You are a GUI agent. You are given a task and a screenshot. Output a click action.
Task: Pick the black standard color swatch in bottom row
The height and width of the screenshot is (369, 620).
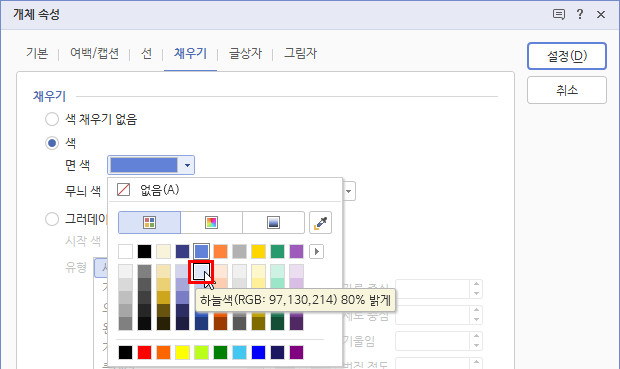(x=125, y=352)
